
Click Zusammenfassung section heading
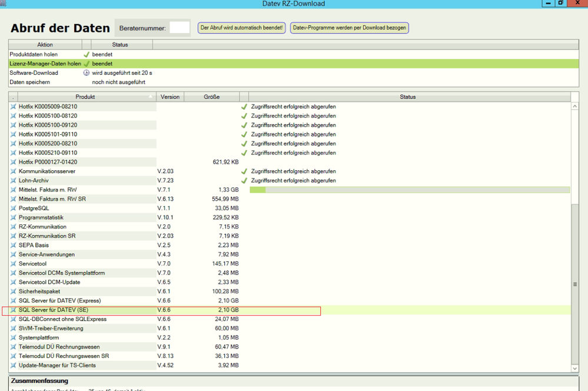pos(39,381)
